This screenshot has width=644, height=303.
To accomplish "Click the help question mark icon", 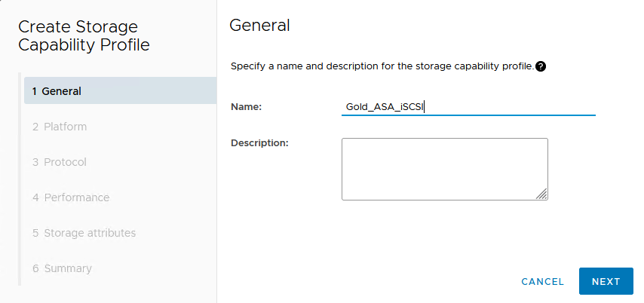I will coord(541,66).
